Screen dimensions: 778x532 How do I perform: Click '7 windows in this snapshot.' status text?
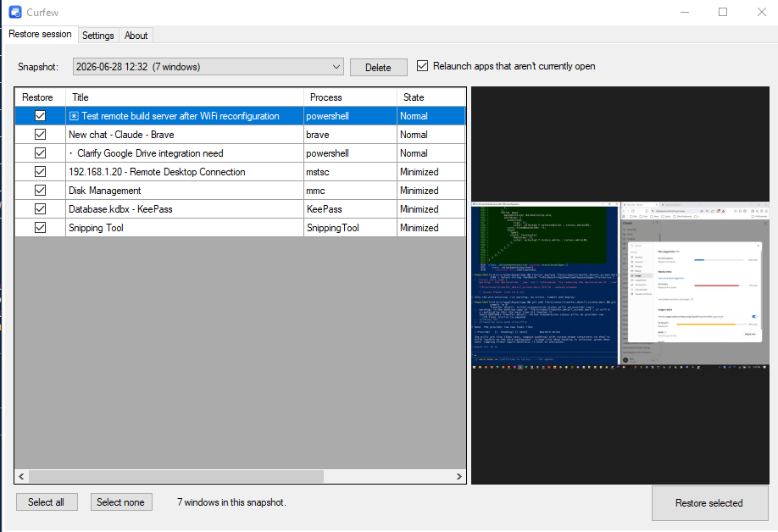coord(231,502)
